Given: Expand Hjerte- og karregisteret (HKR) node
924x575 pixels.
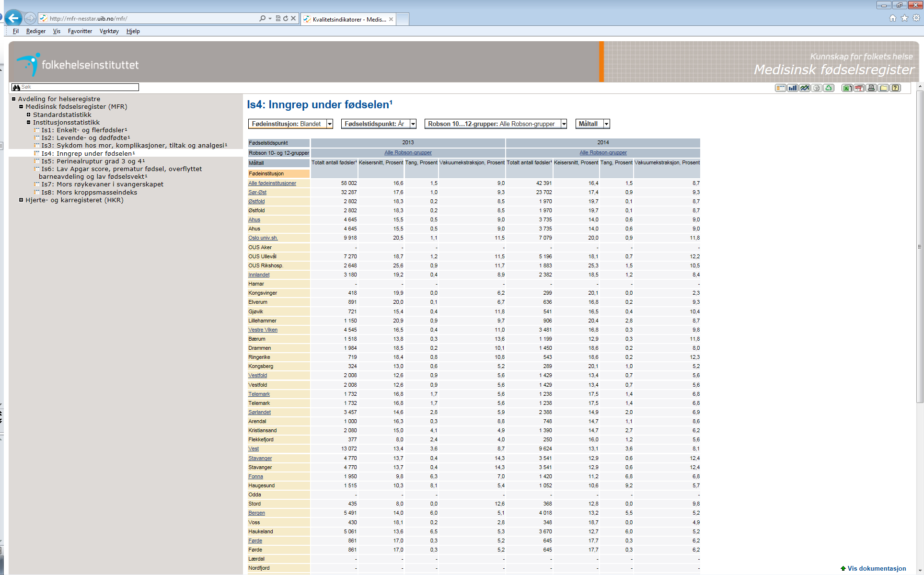Looking at the screenshot, I should [21, 200].
